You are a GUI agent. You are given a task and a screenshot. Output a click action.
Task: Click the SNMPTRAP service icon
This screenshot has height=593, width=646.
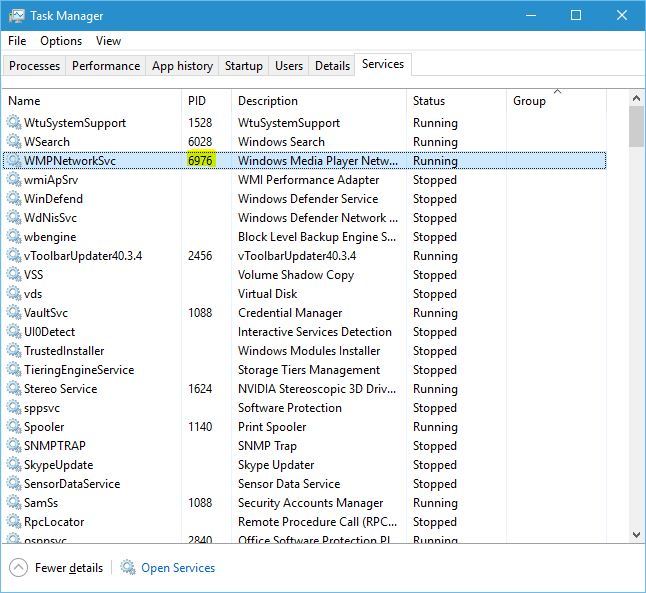click(14, 445)
